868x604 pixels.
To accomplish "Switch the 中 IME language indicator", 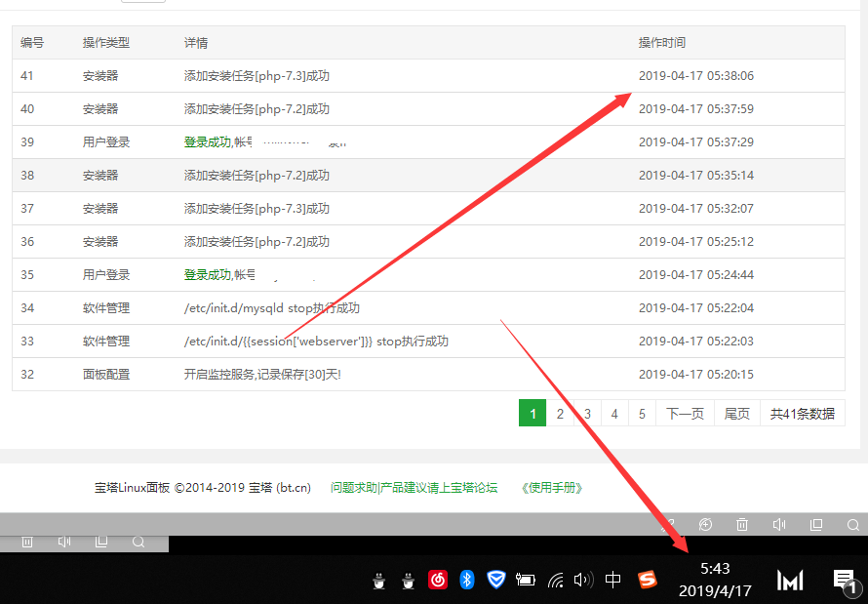I will tap(612, 580).
